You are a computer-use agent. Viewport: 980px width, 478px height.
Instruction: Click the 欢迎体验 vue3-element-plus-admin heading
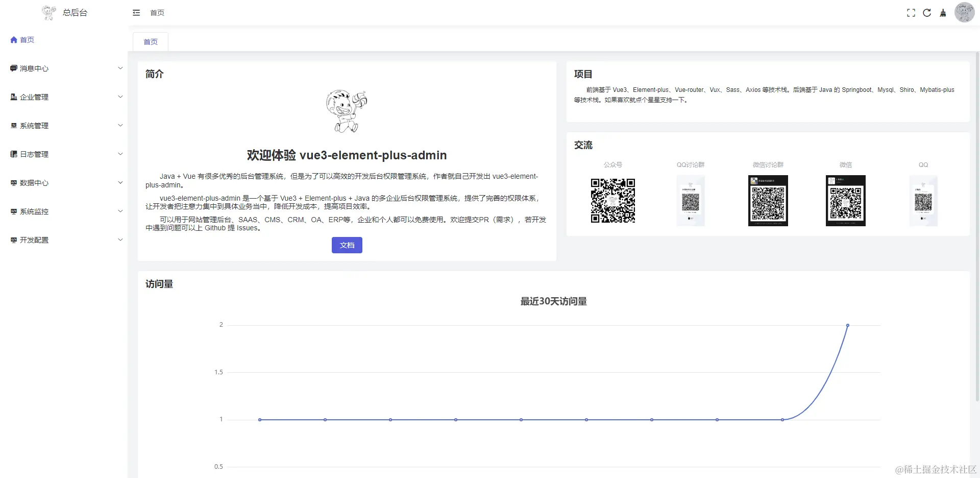(x=347, y=155)
